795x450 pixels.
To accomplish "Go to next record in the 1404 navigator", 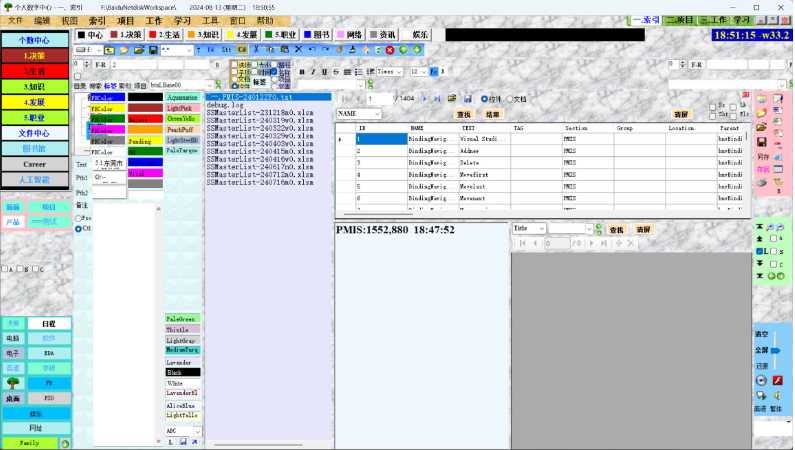I will pyautogui.click(x=425, y=99).
